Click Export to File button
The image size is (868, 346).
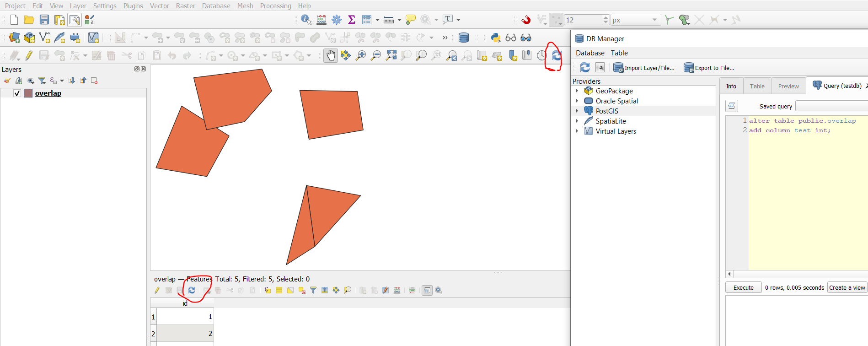point(709,68)
